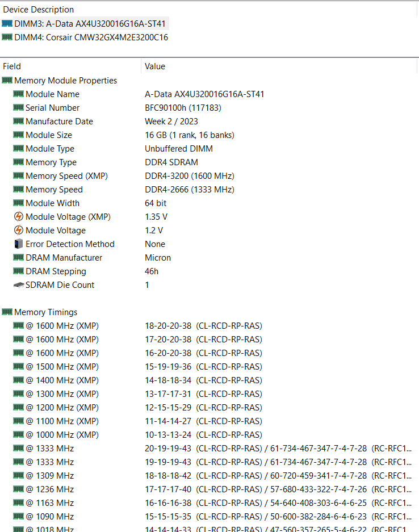419x532 pixels.
Task: Select the @ 1100 MHz (XMP) field label
Action: pyautogui.click(x=62, y=421)
